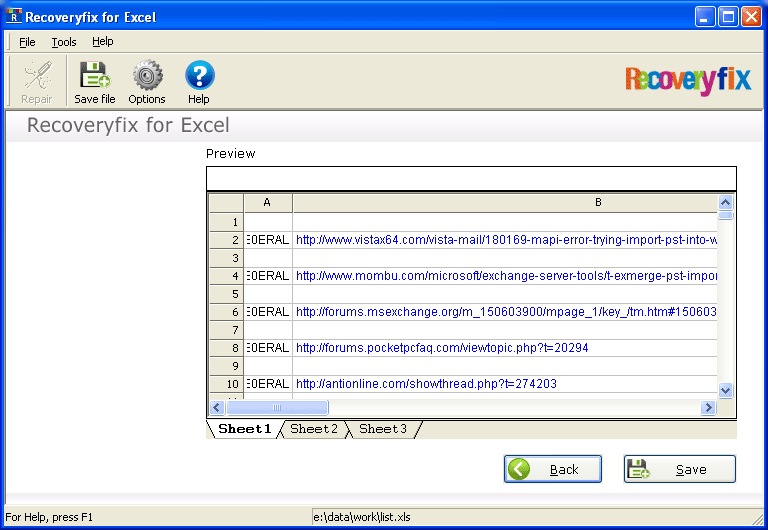Close the Recoveryfix for Excel window
Screen dimensions: 768x530
(751, 17)
